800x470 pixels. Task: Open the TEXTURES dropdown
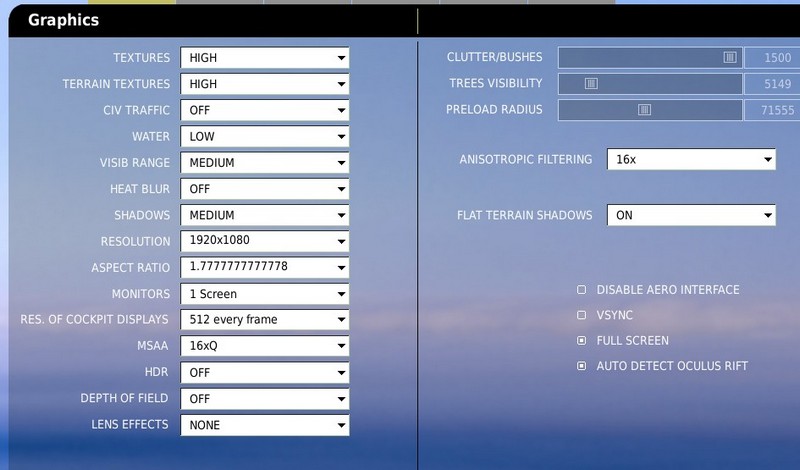(264, 58)
